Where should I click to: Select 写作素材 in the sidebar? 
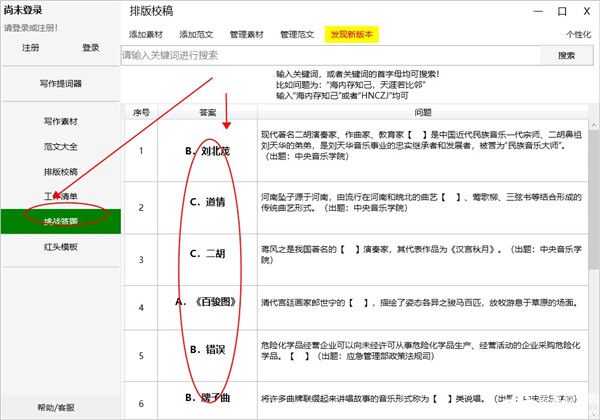pyautogui.click(x=60, y=121)
